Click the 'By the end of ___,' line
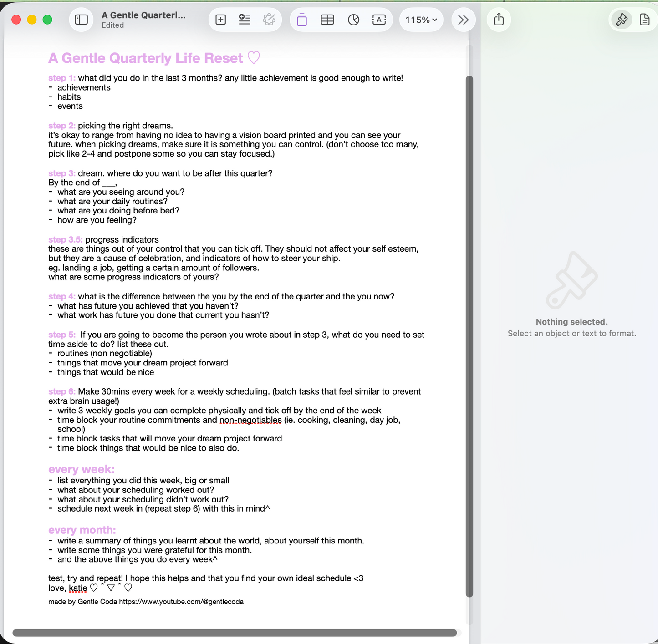Screen dimensions: 658x644 click(82, 183)
